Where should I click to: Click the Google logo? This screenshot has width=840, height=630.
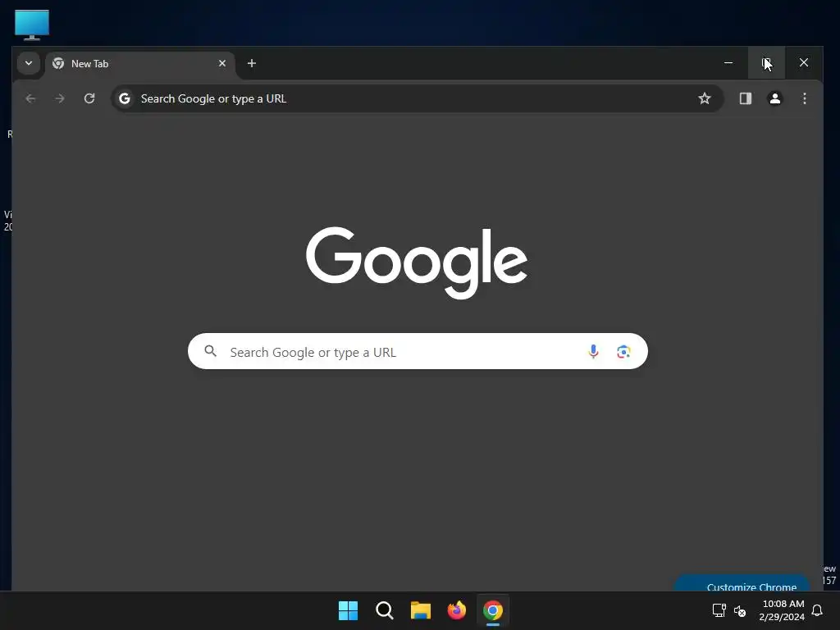(417, 262)
